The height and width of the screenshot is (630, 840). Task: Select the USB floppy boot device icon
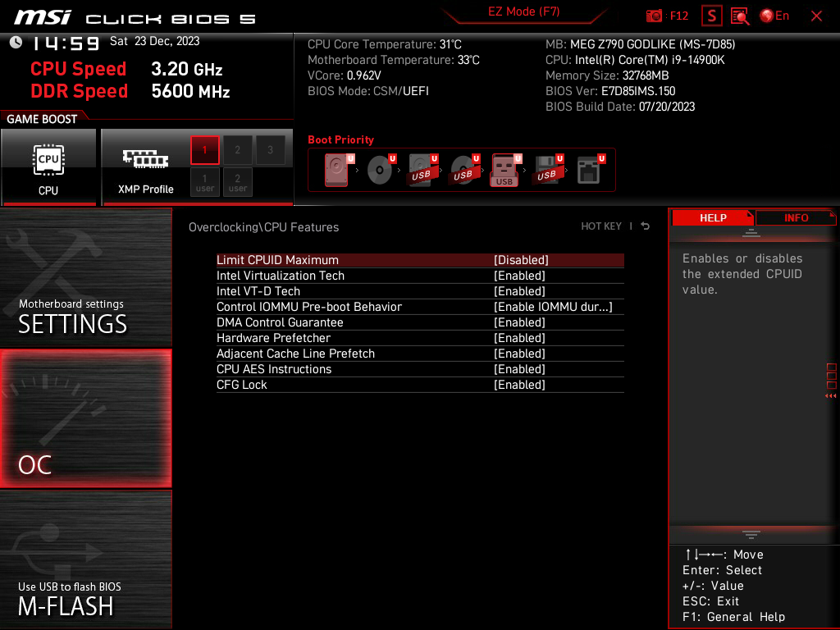[x=548, y=170]
